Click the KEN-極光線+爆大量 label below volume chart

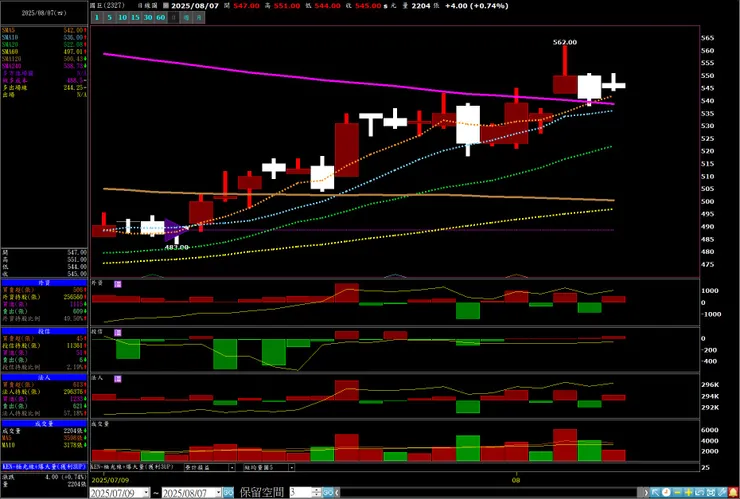(x=132, y=467)
